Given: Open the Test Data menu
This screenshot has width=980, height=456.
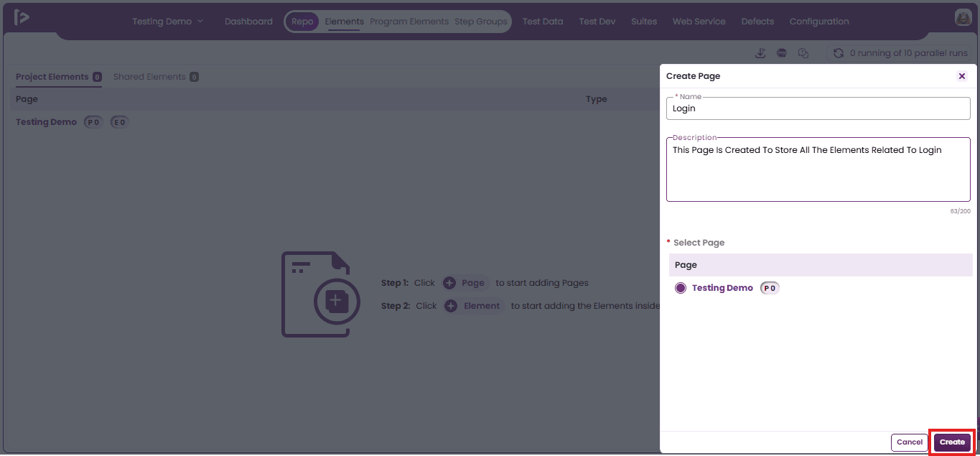Looking at the screenshot, I should 543,22.
